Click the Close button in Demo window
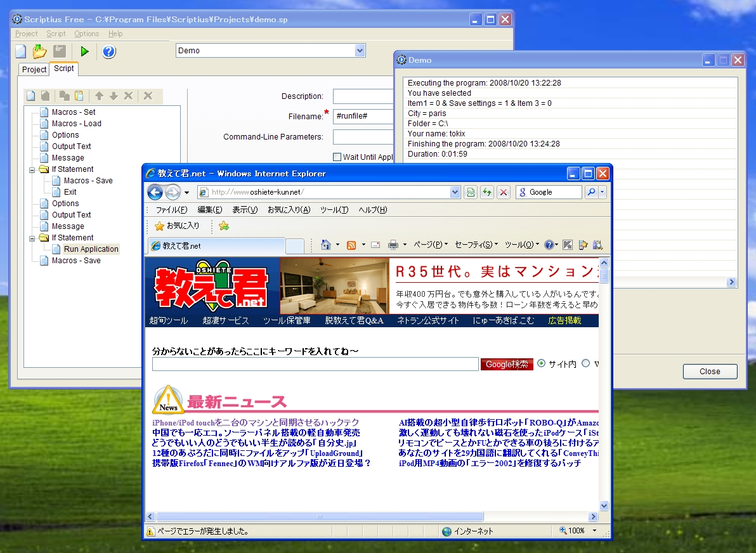This screenshot has width=756, height=553. 710,371
